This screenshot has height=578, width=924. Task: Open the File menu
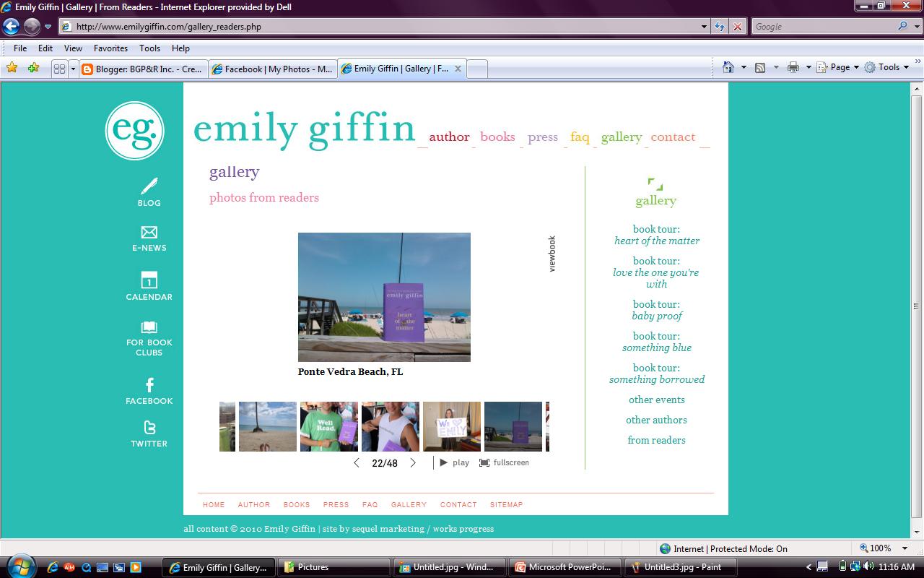(x=20, y=48)
